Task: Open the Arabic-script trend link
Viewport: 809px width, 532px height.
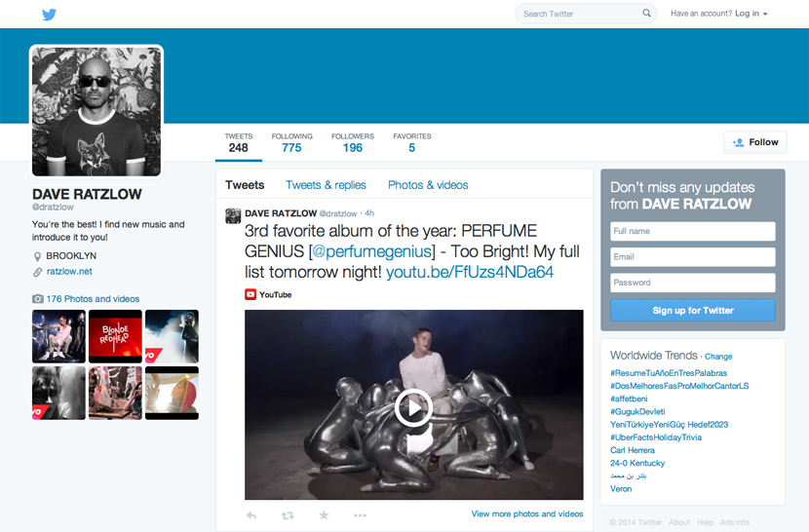Action: pos(629,475)
